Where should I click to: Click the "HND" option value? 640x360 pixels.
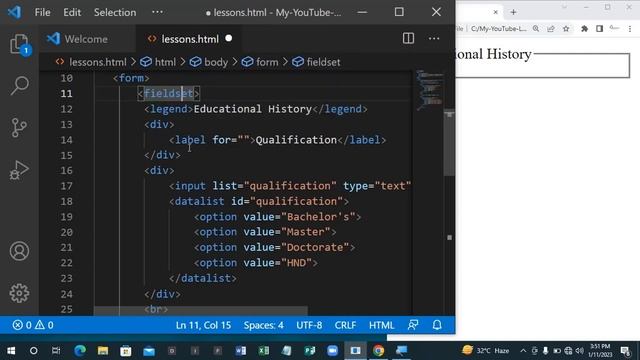coord(296,263)
